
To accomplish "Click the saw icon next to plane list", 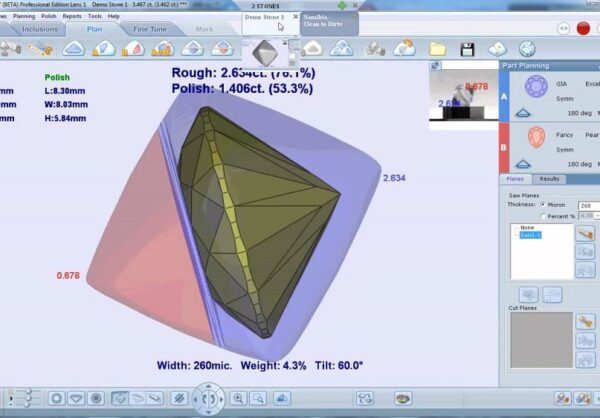I will [x=586, y=232].
